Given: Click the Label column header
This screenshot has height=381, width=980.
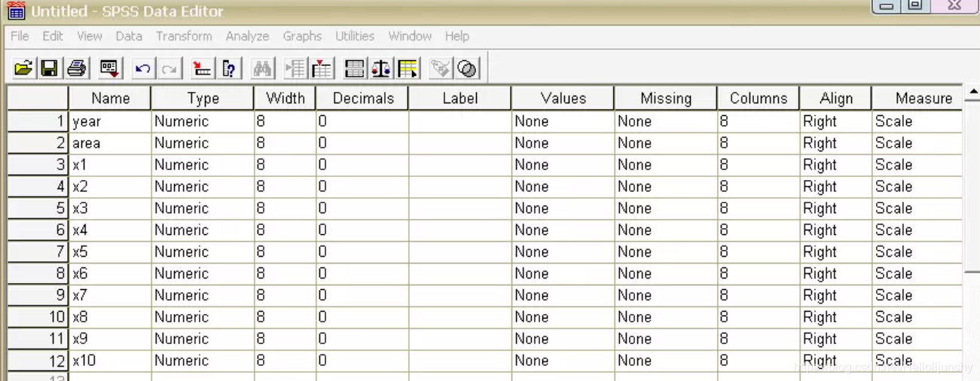Looking at the screenshot, I should pyautogui.click(x=460, y=99).
